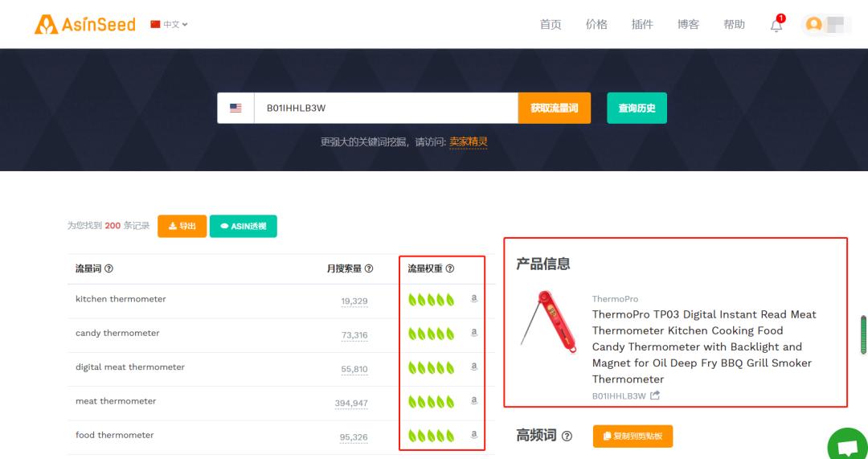This screenshot has width=868, height=459.
Task: Open the 博客 menu item
Action: [x=688, y=24]
